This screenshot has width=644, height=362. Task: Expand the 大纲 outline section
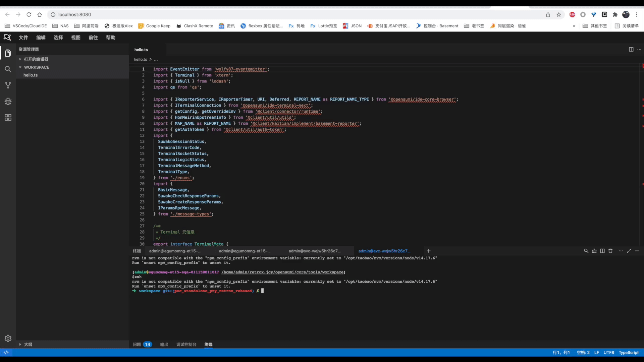click(x=28, y=344)
